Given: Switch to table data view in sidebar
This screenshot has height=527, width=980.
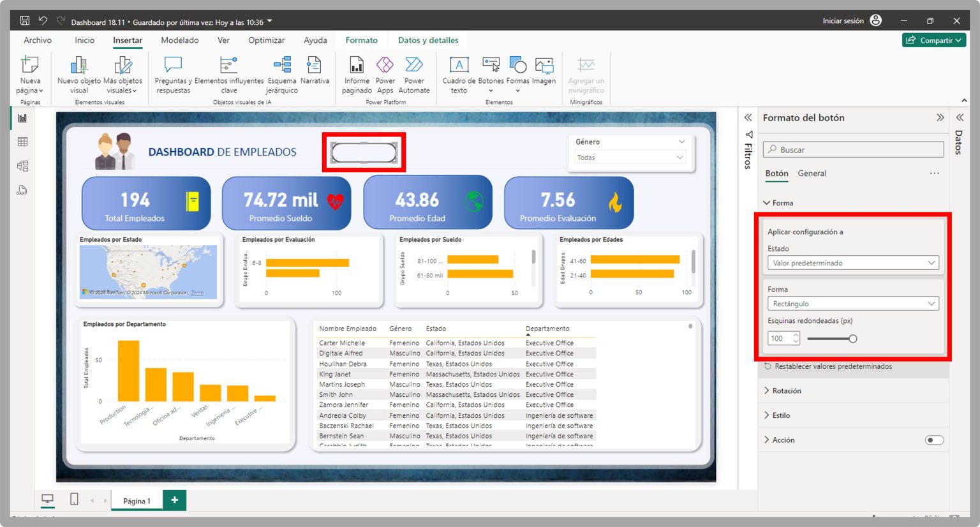Looking at the screenshot, I should click(22, 142).
